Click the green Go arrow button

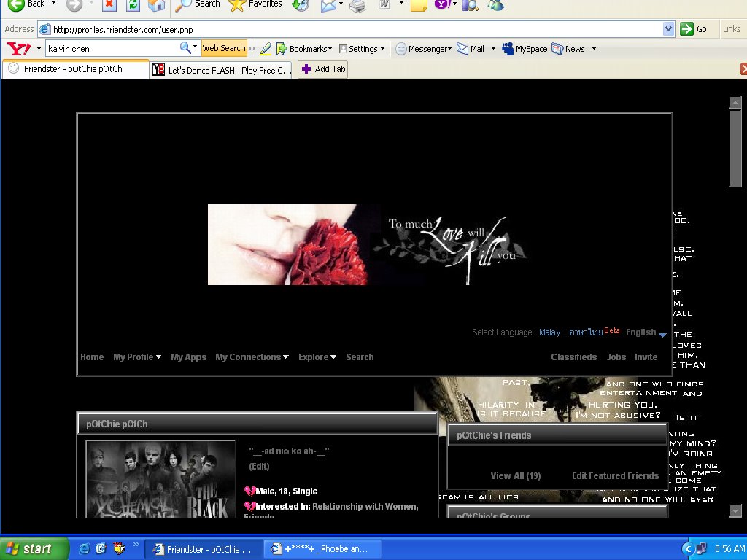[x=693, y=29]
